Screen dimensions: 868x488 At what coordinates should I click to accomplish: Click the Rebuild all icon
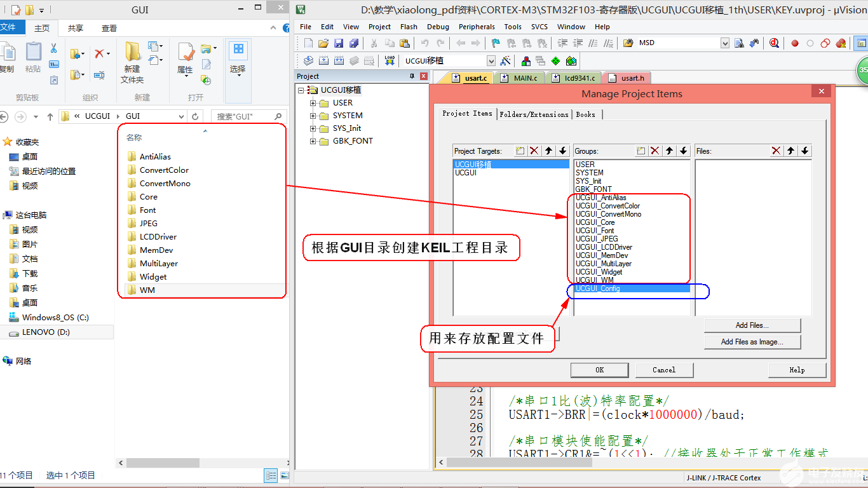click(339, 61)
